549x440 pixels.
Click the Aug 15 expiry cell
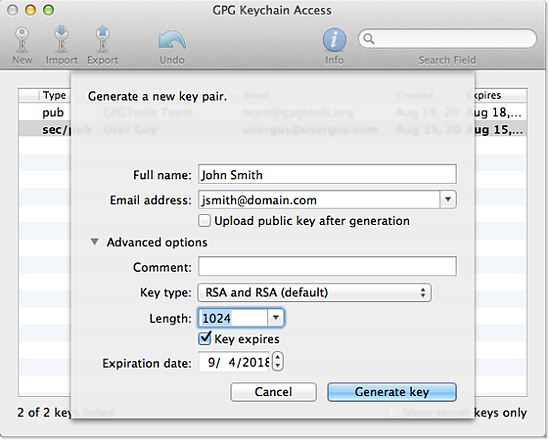500,130
